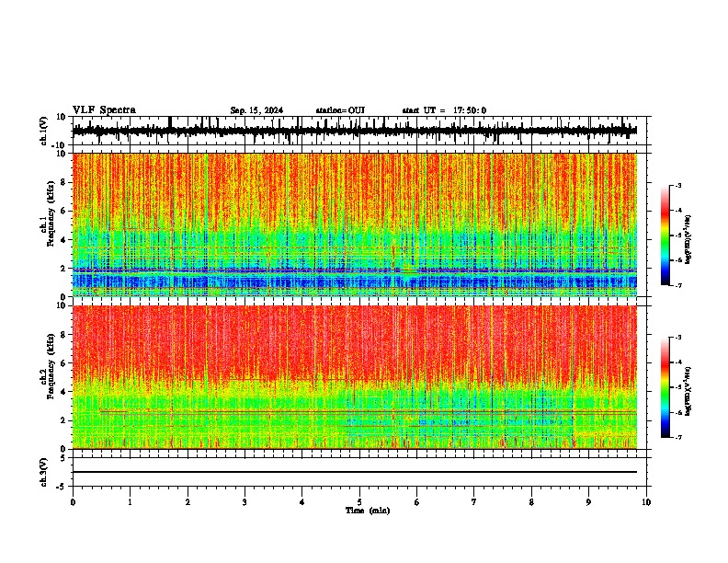Click the -3 label on ch.2 color bar
Viewport: 728px width, 563px height.
tap(677, 337)
